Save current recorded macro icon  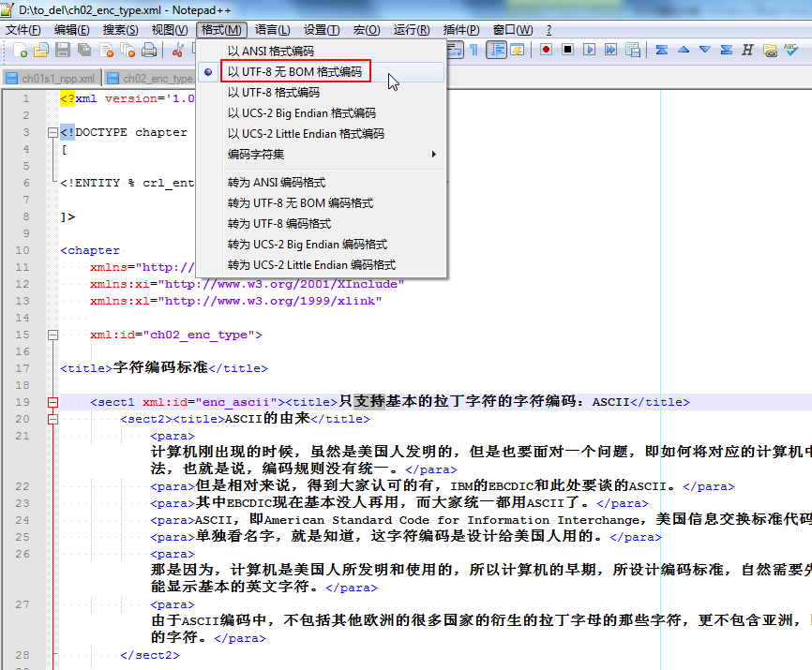click(632, 50)
